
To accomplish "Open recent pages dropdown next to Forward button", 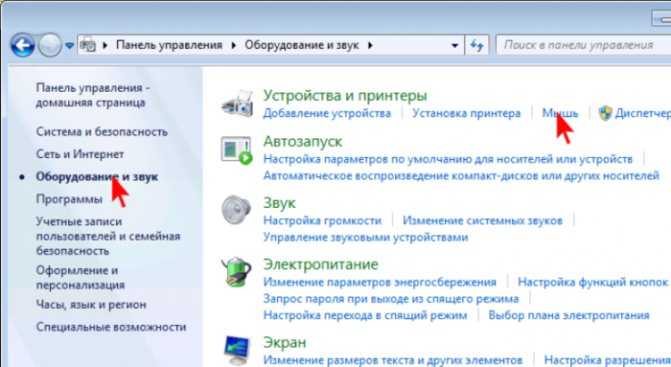I will (69, 45).
